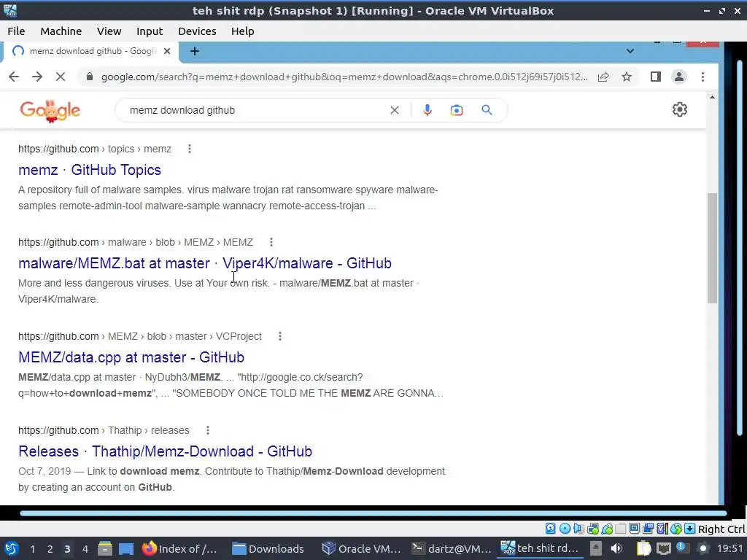The height and width of the screenshot is (560, 747).
Task: Close the memz download github tab
Action: tap(167, 51)
